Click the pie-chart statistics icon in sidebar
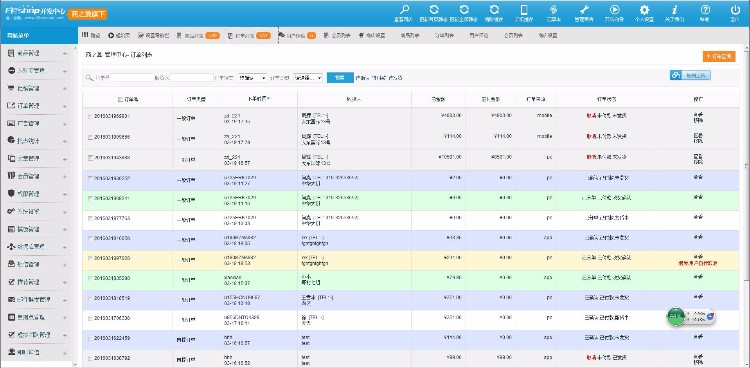The height and width of the screenshot is (368, 750). click(11, 141)
